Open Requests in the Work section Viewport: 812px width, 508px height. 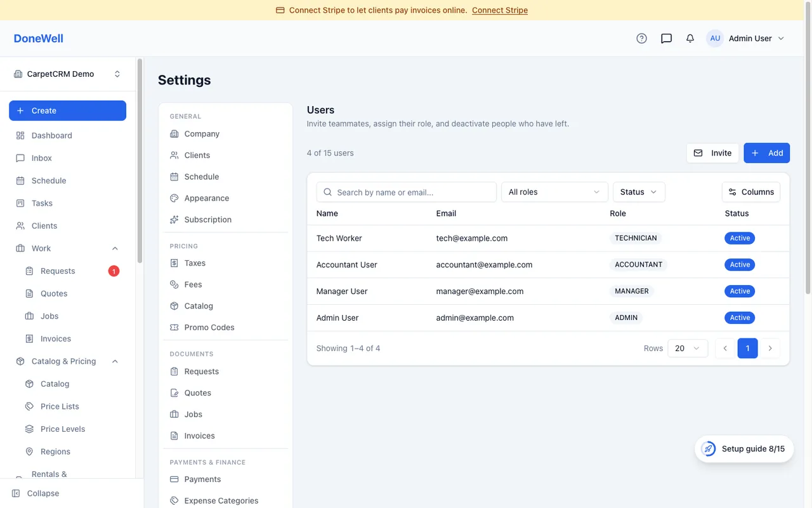[72, 271]
